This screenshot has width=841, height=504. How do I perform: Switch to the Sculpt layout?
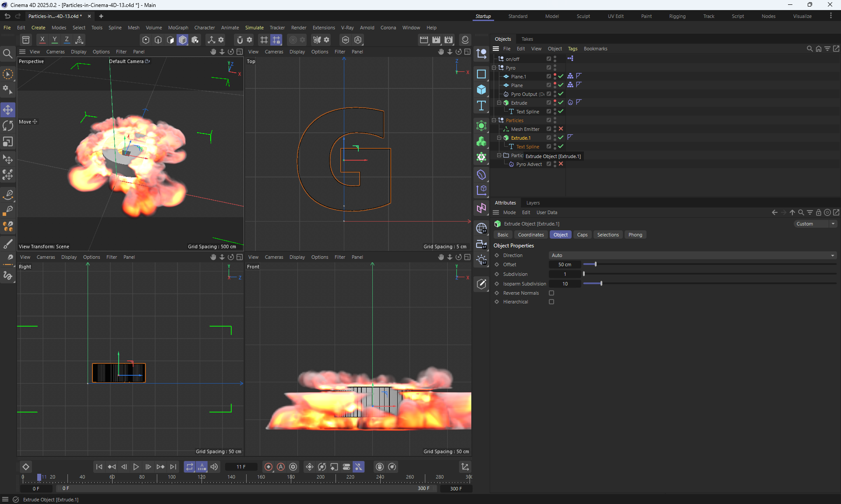583,16
